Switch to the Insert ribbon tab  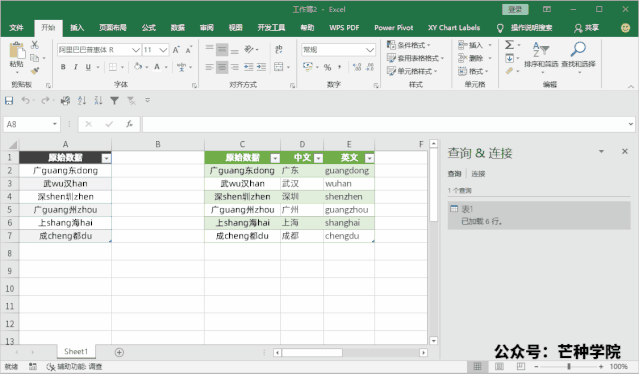click(77, 28)
